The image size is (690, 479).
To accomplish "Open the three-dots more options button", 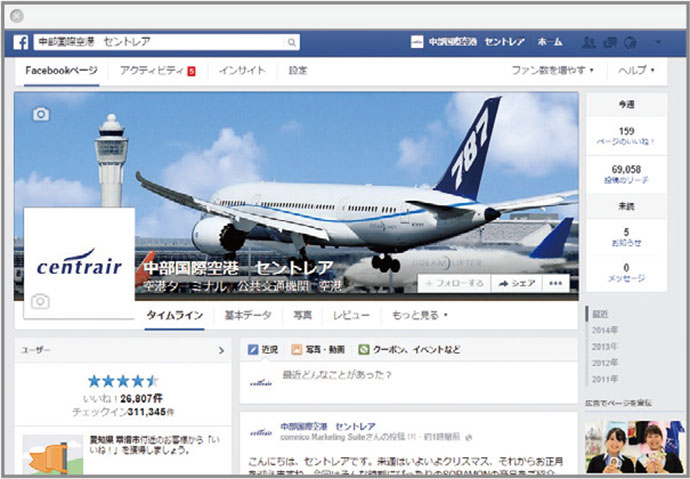I will coord(556,284).
